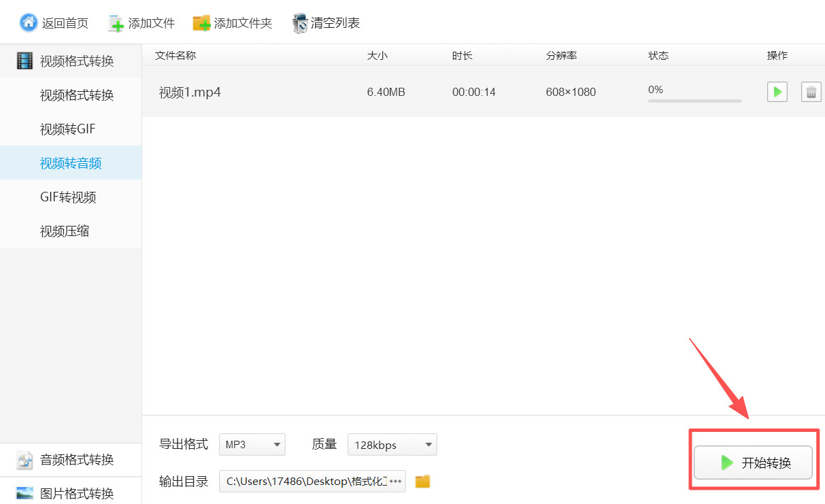Click the 608×1080 resolution value
The width and height of the screenshot is (825, 504).
(x=571, y=92)
